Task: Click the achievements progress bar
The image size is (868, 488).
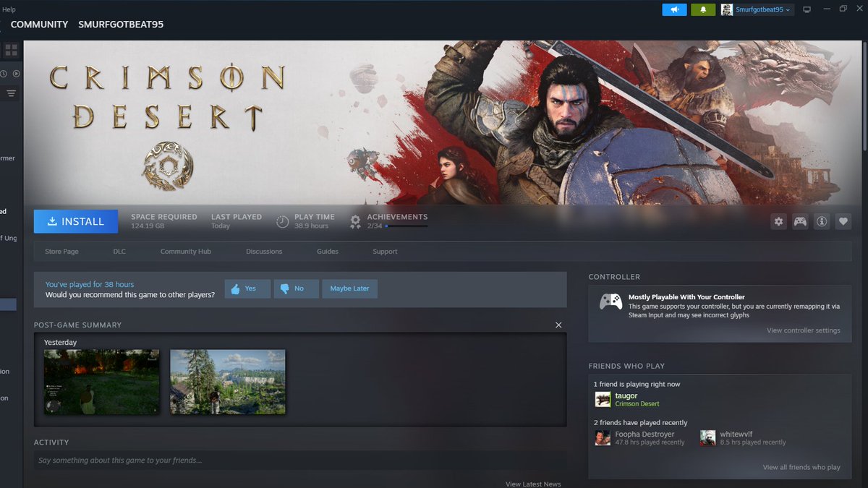Action: (x=406, y=226)
